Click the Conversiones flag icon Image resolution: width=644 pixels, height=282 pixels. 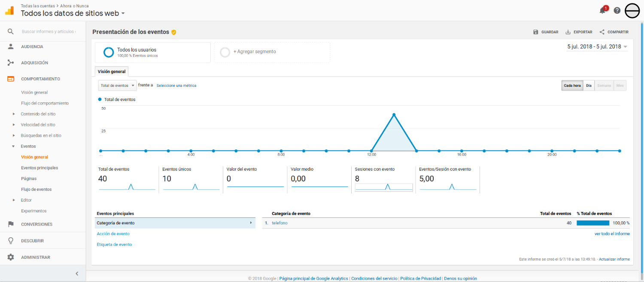[11, 224]
